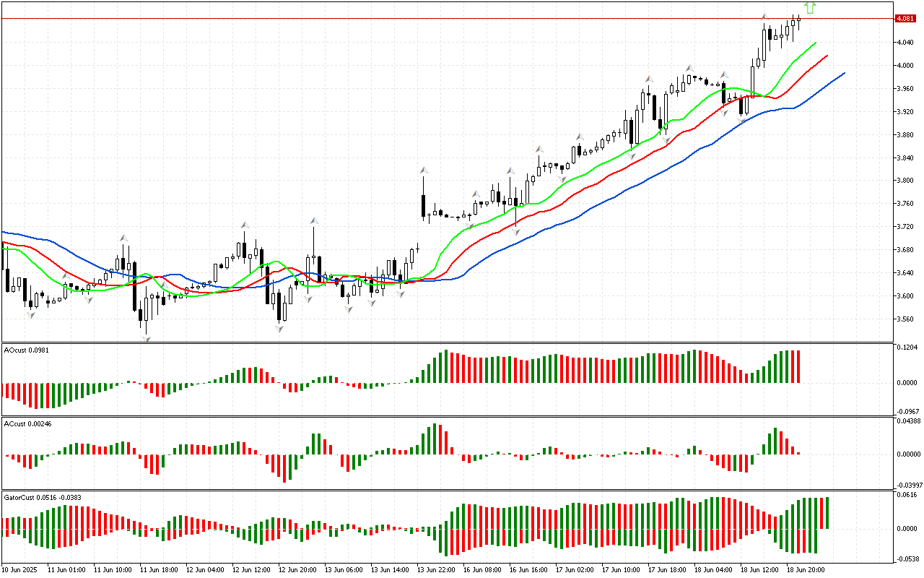Click the green up arrow signal icon
Viewport: 924px width, 578px height.
[x=810, y=8]
